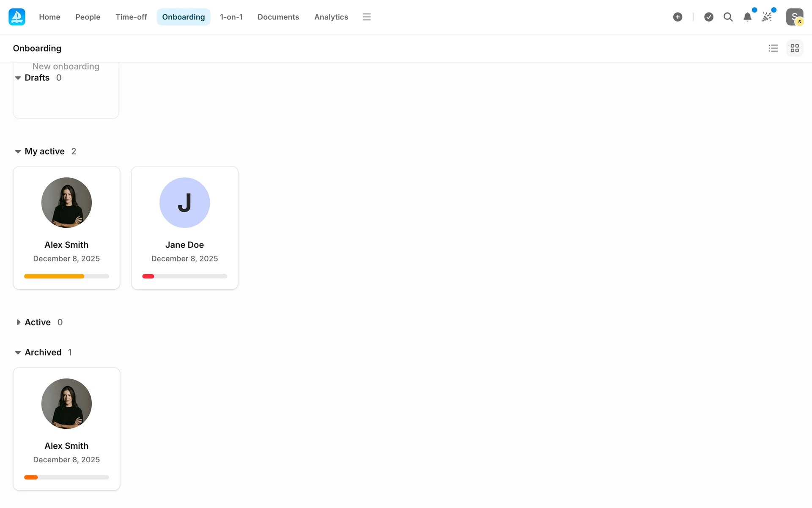812x508 pixels.
Task: Open the notifications bell
Action: pyautogui.click(x=747, y=17)
